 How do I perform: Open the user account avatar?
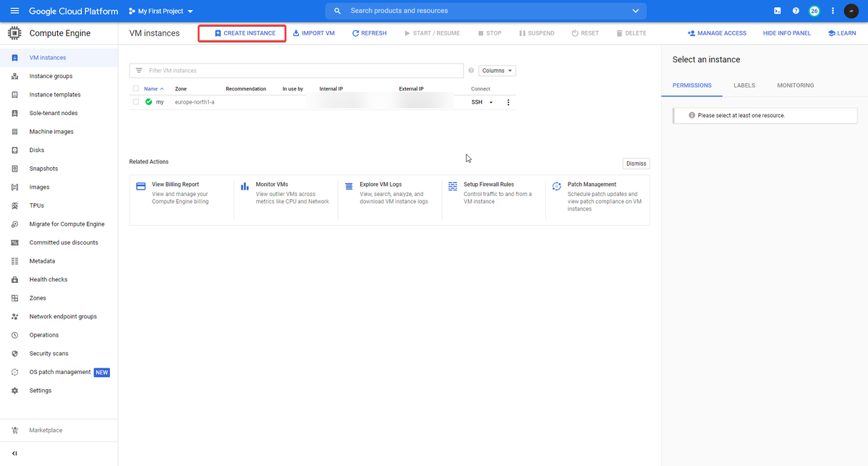[x=851, y=11]
